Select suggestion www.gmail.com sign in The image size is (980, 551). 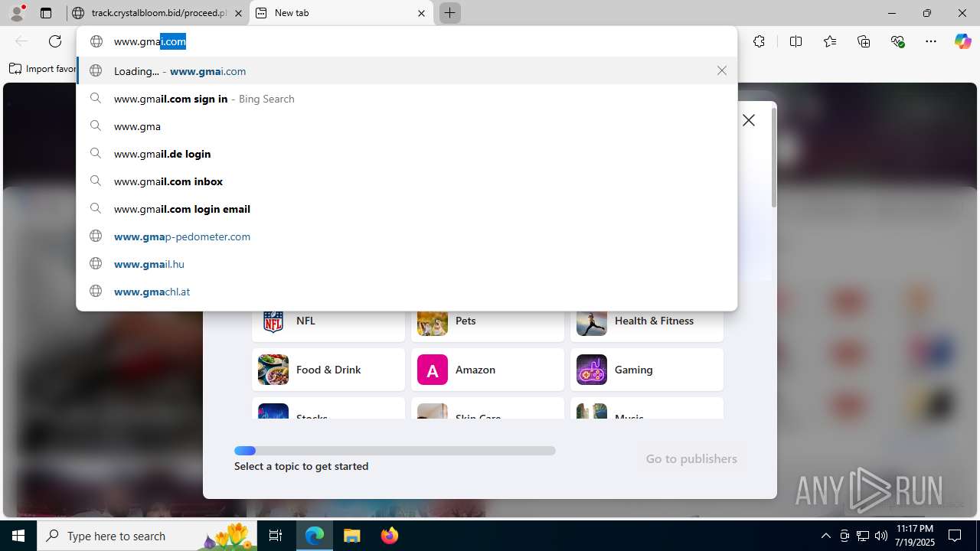407,99
